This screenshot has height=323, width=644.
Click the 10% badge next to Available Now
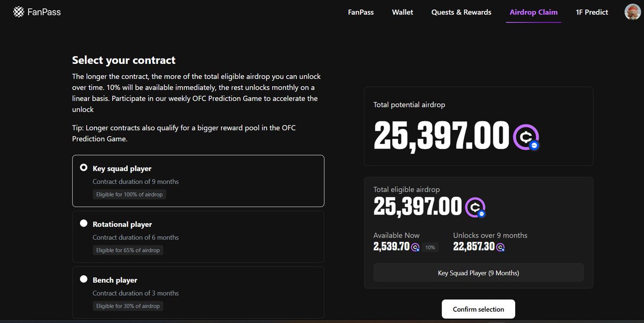coord(430,247)
